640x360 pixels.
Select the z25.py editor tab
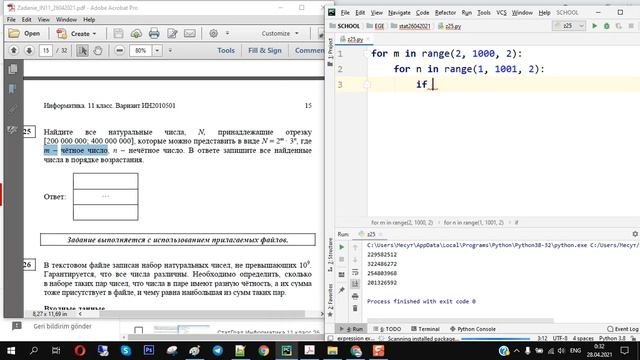355,40
